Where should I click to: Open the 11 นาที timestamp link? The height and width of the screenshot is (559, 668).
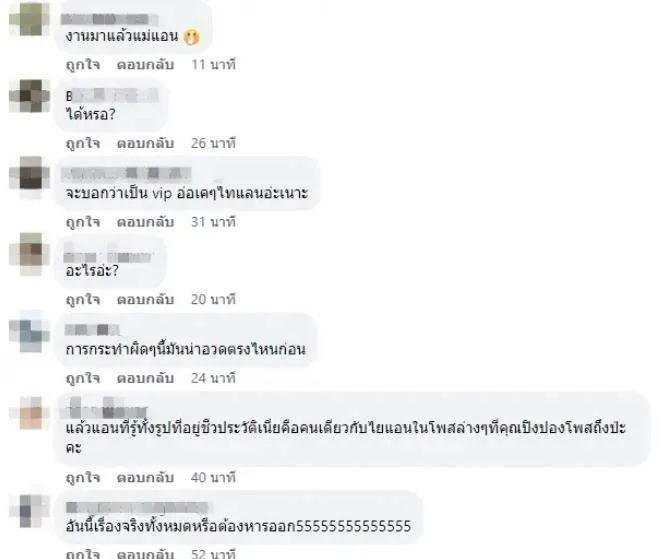click(x=213, y=65)
